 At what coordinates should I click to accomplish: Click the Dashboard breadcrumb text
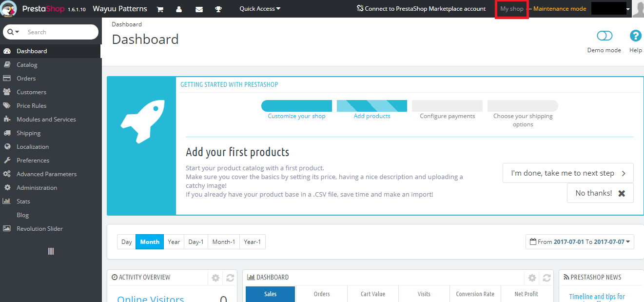coord(127,24)
